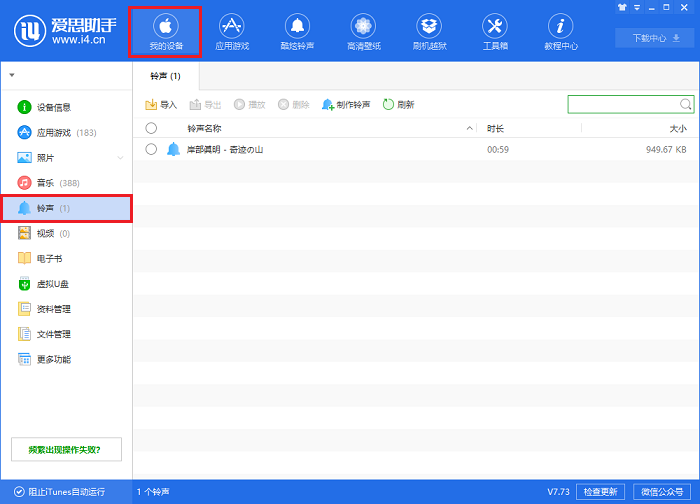Toggle the select-all circle in list header

pyautogui.click(x=151, y=128)
